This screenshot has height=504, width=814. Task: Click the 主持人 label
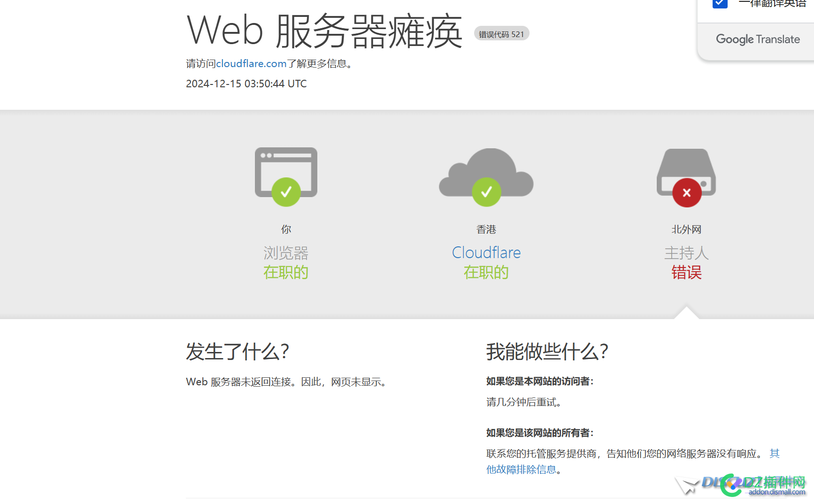pos(686,253)
